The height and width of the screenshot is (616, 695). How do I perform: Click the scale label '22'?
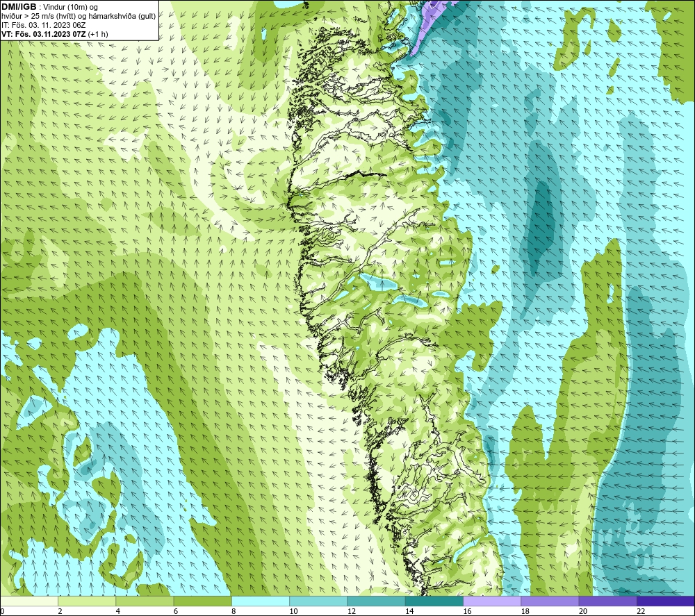click(x=641, y=611)
